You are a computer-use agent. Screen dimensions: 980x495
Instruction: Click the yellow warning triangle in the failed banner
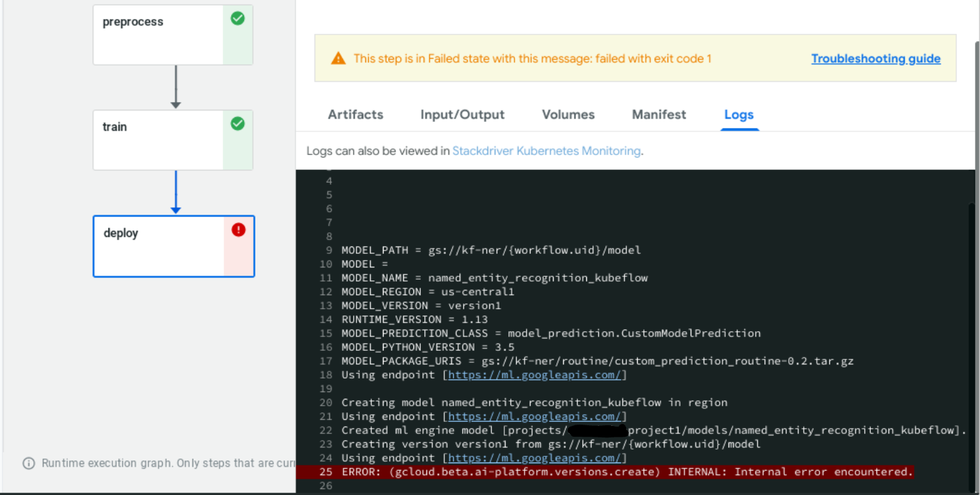[338, 58]
